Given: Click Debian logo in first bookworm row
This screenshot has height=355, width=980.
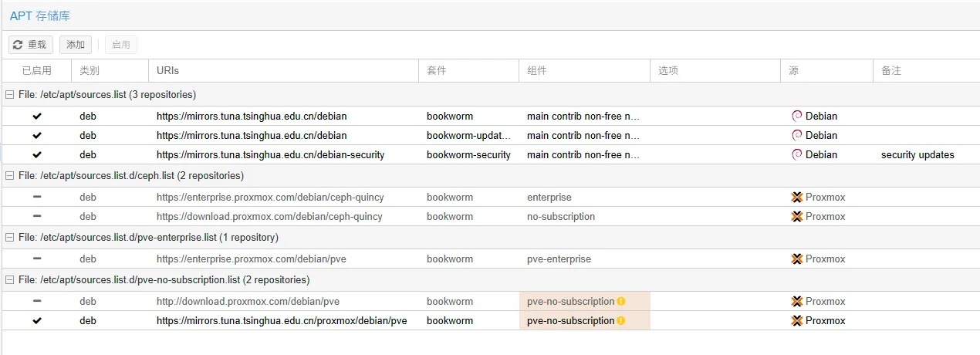Looking at the screenshot, I should pos(797,116).
